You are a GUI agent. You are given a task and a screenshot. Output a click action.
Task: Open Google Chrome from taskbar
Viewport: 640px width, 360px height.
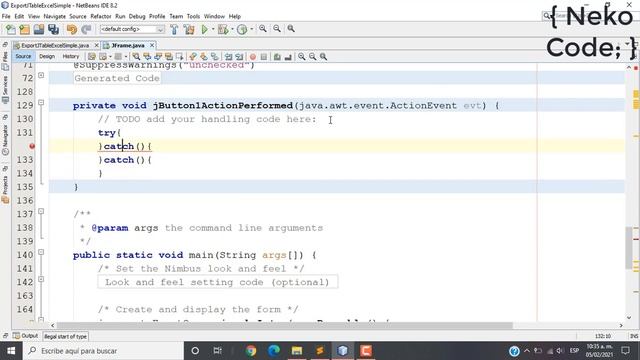click(x=251, y=351)
